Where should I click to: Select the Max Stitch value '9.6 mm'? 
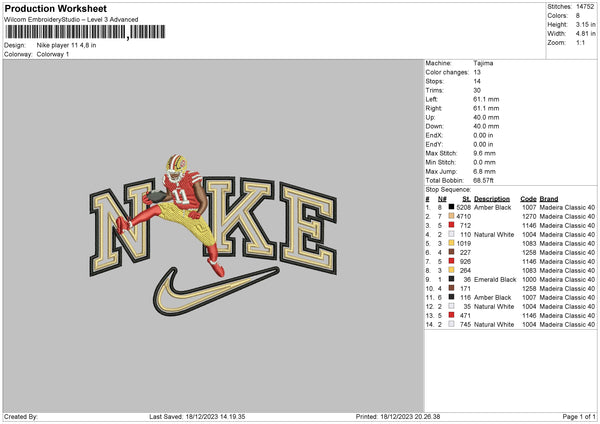pos(484,153)
